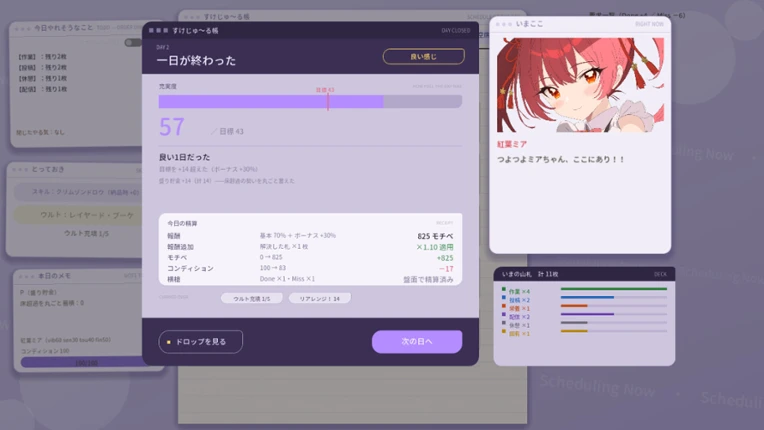Click the 良い感じ status badge

tap(423, 56)
